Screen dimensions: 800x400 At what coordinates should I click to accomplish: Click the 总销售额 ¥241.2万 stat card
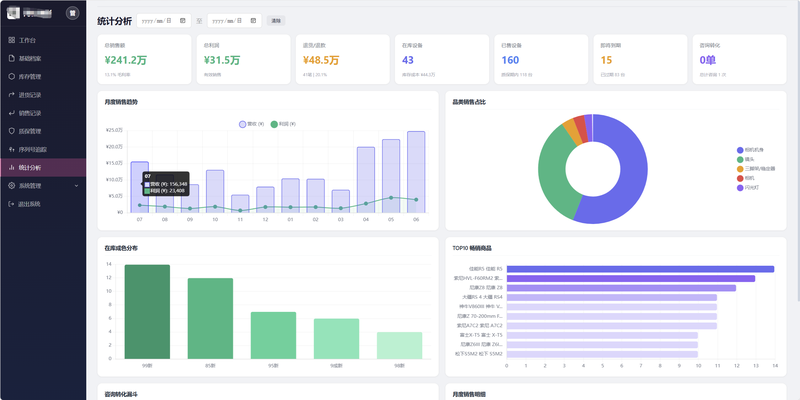[x=144, y=59]
